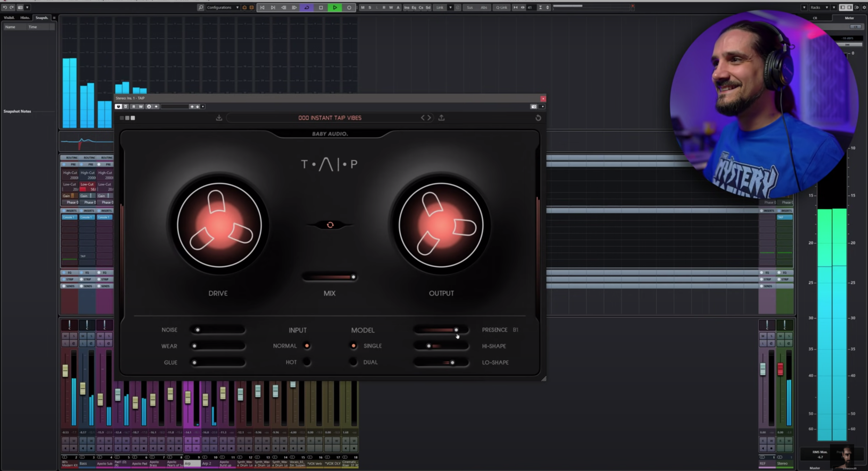Open the dropdown arrow right of Racks
Viewport: 868px width, 471px height.
tap(834, 7)
